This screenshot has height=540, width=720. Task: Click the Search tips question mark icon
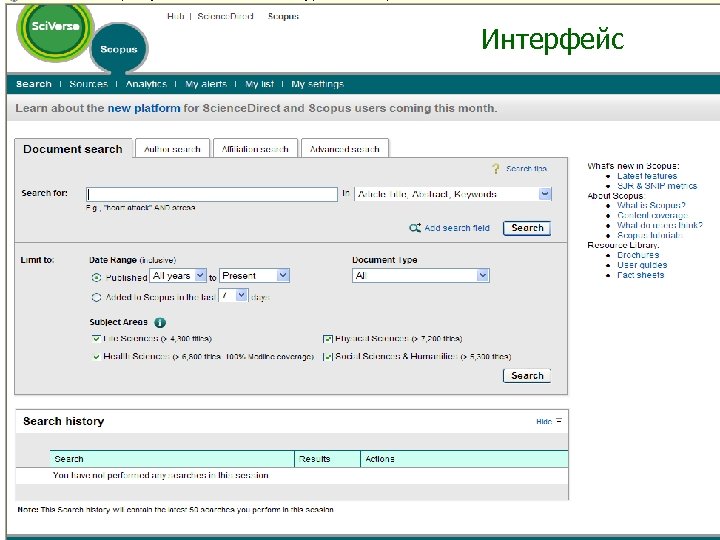tap(495, 169)
